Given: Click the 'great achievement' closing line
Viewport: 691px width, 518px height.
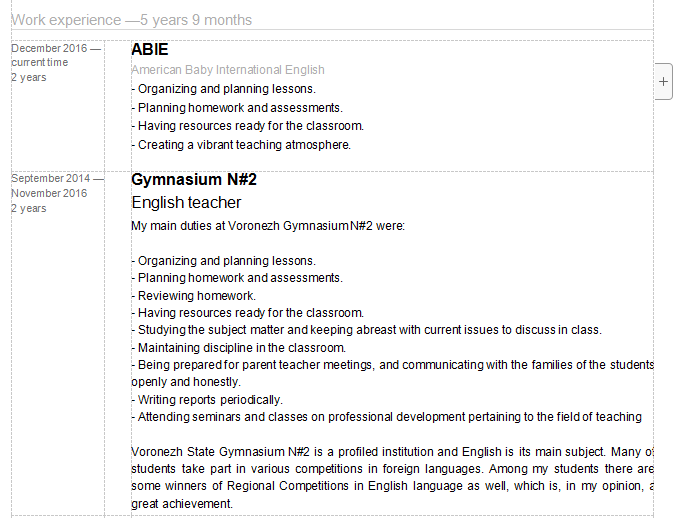Looking at the screenshot, I should point(181,504).
